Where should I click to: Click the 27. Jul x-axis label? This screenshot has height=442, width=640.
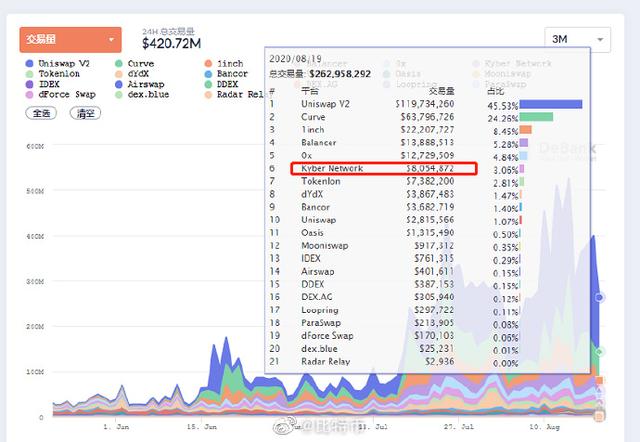[459, 427]
